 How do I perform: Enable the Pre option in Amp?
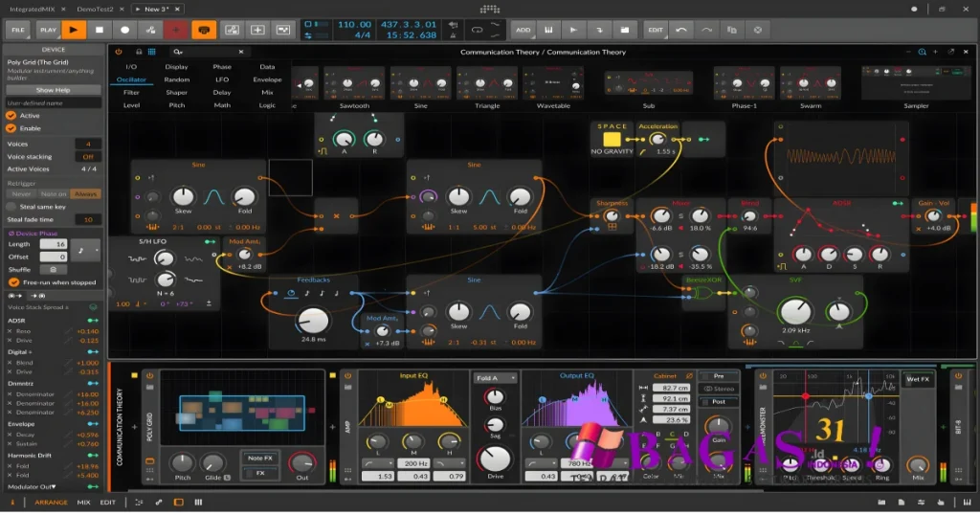coord(719,376)
